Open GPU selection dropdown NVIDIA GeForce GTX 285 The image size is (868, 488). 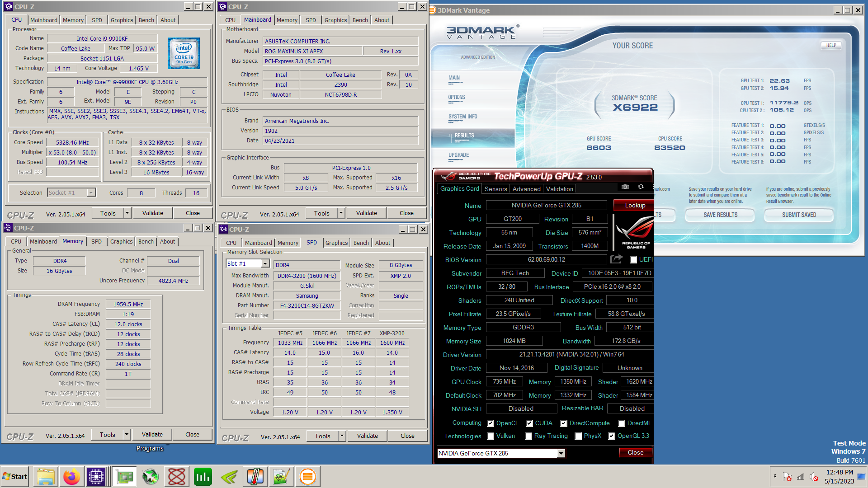coord(561,453)
